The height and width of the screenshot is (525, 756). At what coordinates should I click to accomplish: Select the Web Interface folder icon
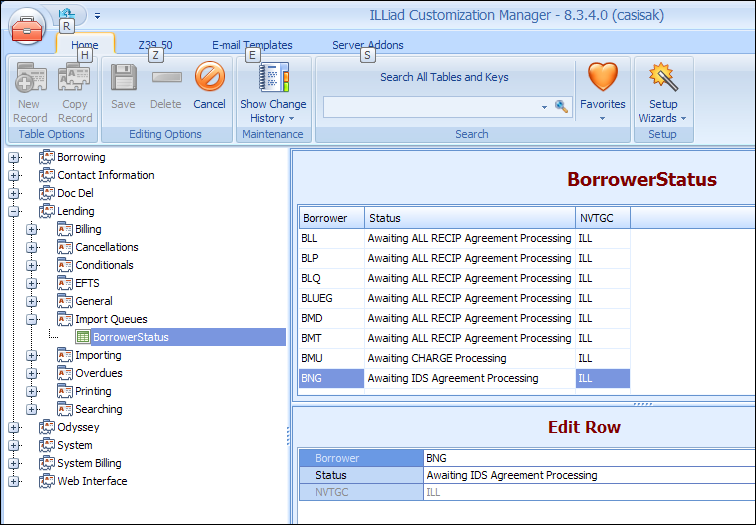47,481
